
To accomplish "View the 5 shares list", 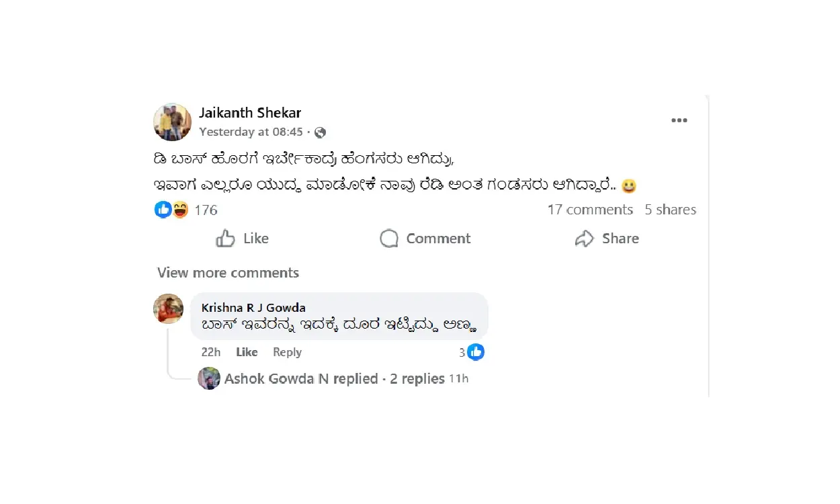I will coord(670,210).
